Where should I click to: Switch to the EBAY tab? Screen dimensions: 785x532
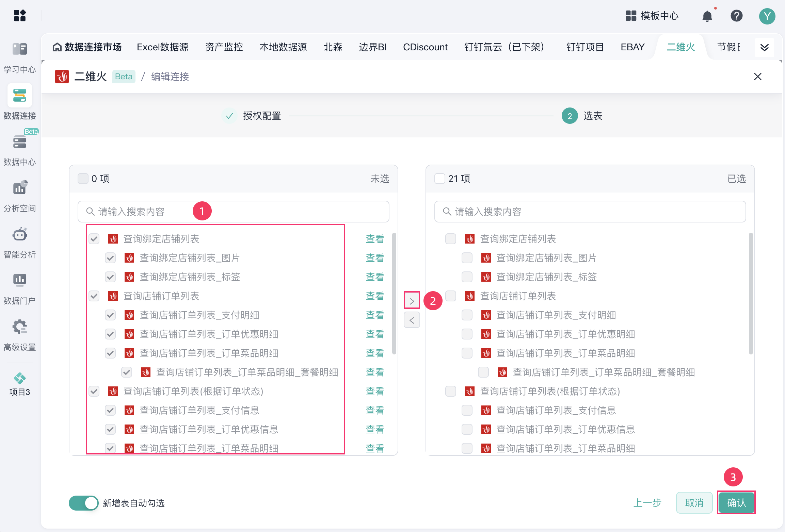click(632, 47)
